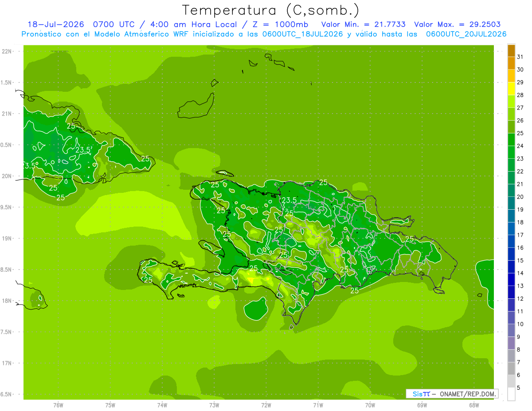The width and height of the screenshot is (532, 411).
Task: Click Tortuga island off Haiti's north coast
Action: [224, 173]
